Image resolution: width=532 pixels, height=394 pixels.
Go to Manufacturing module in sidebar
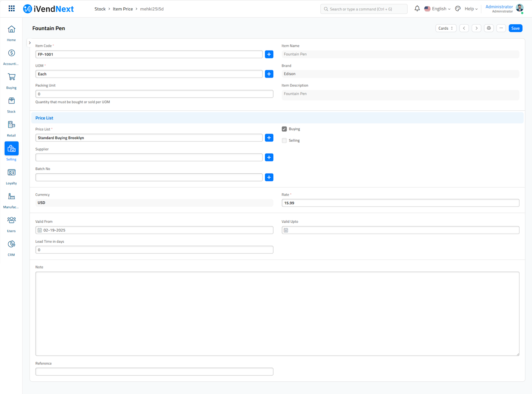[11, 200]
